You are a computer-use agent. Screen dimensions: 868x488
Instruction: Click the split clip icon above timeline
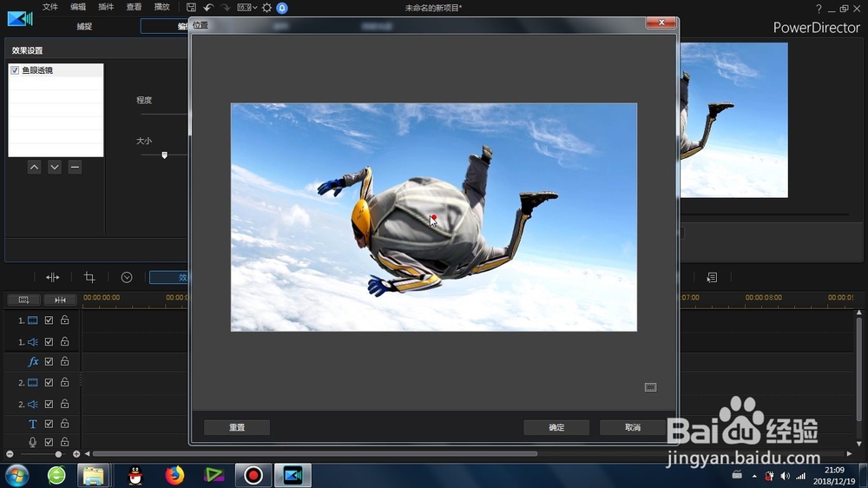(53, 277)
